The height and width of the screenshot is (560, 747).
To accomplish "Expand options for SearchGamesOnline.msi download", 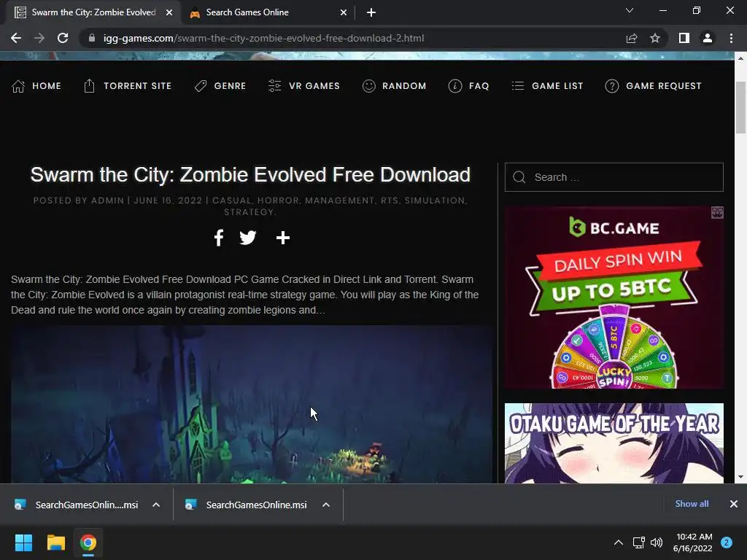I will click(x=326, y=505).
